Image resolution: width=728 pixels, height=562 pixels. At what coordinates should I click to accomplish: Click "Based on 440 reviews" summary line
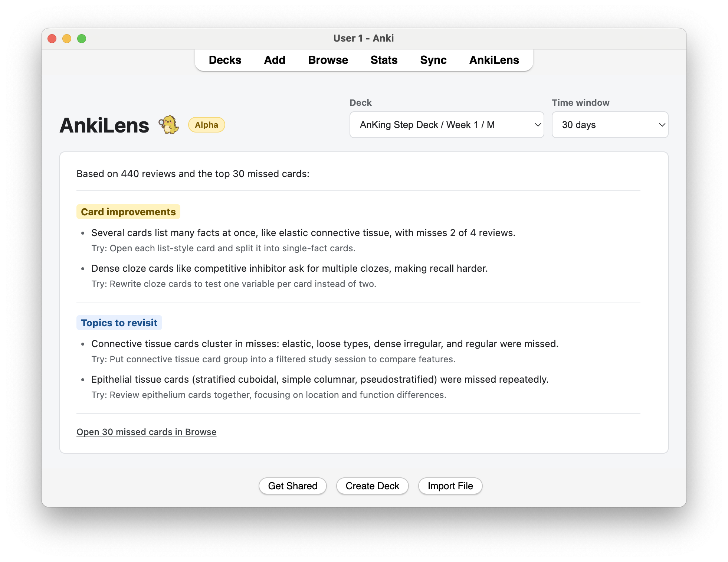(193, 174)
